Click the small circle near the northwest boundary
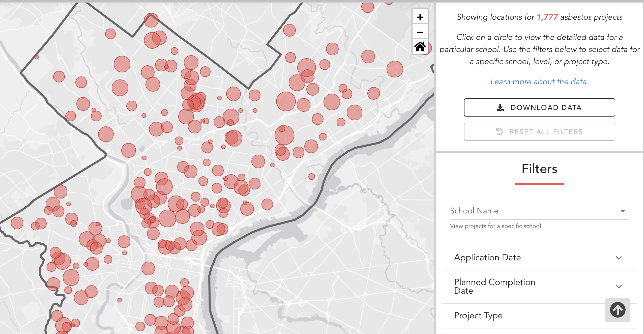The image size is (644, 334). pyautogui.click(x=37, y=57)
